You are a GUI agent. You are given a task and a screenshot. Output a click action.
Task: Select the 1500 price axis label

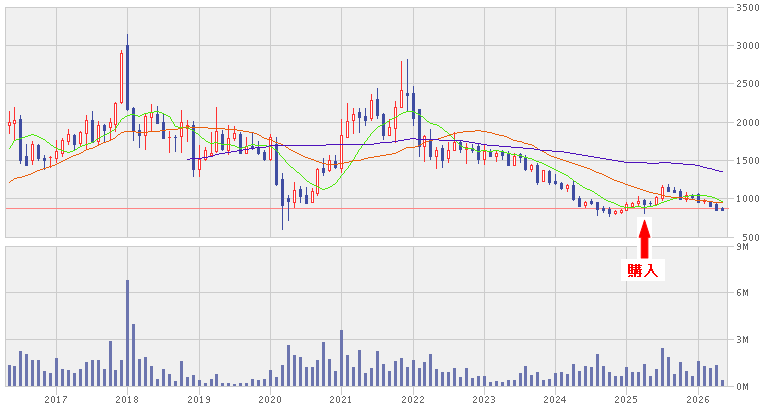pos(748,161)
